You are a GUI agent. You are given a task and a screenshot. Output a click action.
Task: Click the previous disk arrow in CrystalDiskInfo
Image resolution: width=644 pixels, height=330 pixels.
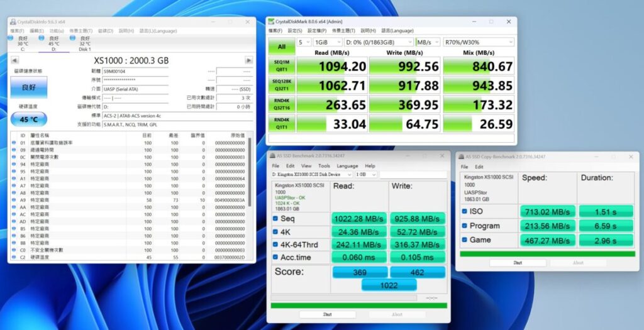[14, 60]
